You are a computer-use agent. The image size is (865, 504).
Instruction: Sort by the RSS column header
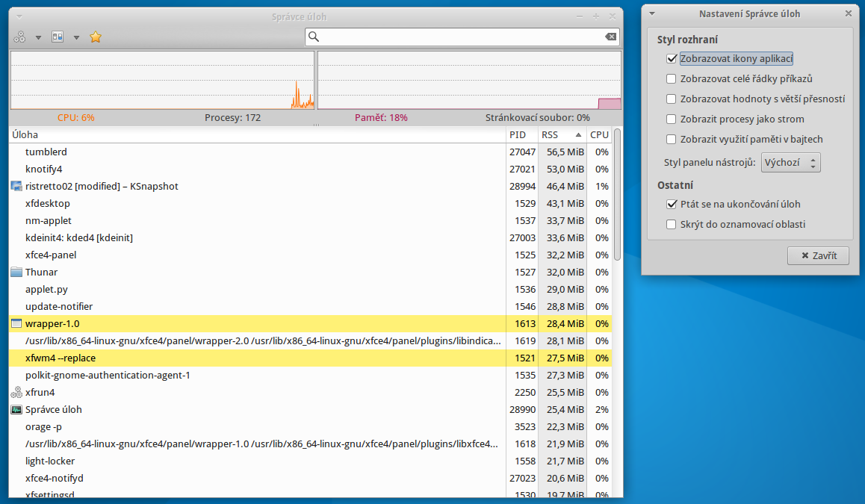pyautogui.click(x=560, y=135)
